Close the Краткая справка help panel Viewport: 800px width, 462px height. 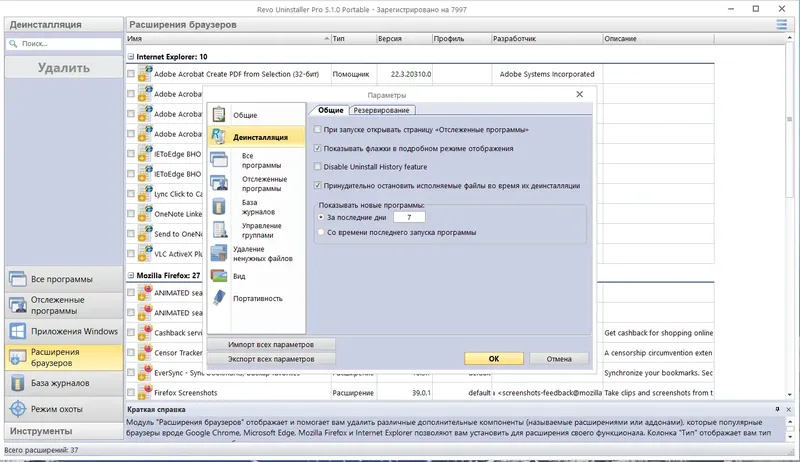tap(788, 409)
